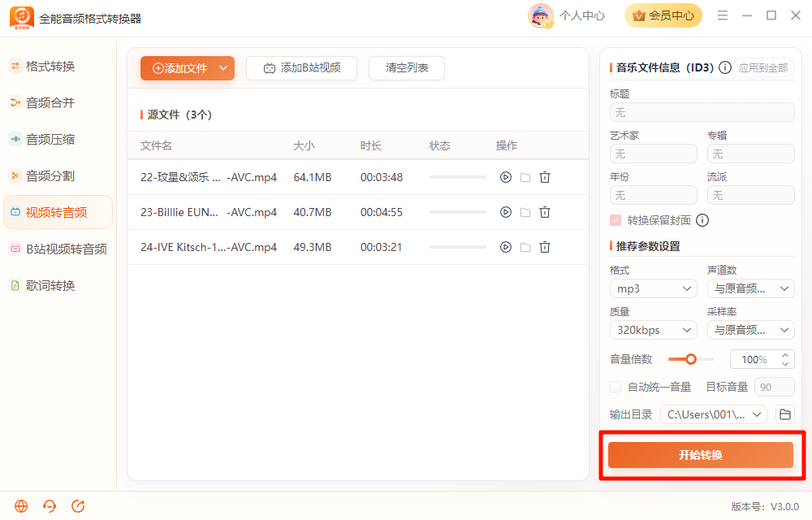Click the 清空列表 button

(407, 68)
